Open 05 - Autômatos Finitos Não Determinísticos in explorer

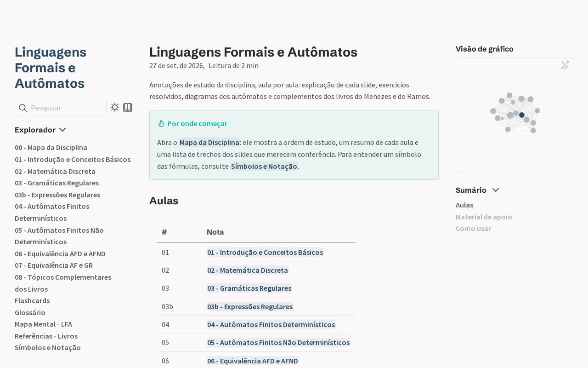(59, 236)
